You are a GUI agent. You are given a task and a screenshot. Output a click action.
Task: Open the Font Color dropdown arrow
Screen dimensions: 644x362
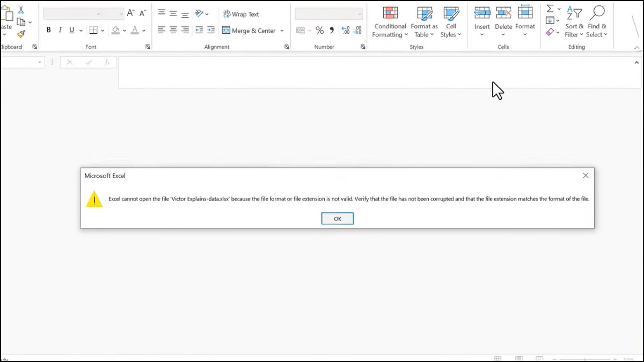pos(144,31)
